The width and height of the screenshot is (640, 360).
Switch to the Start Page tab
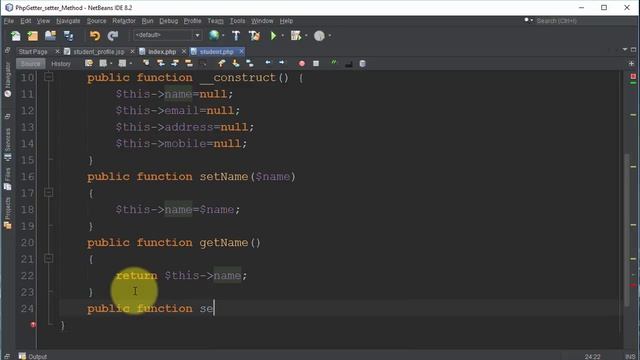tap(33, 52)
